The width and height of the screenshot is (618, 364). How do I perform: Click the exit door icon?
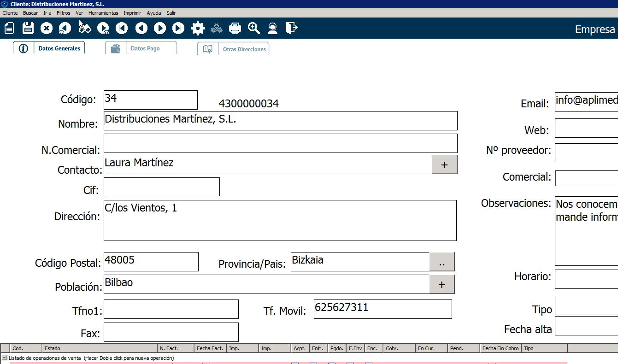click(292, 29)
